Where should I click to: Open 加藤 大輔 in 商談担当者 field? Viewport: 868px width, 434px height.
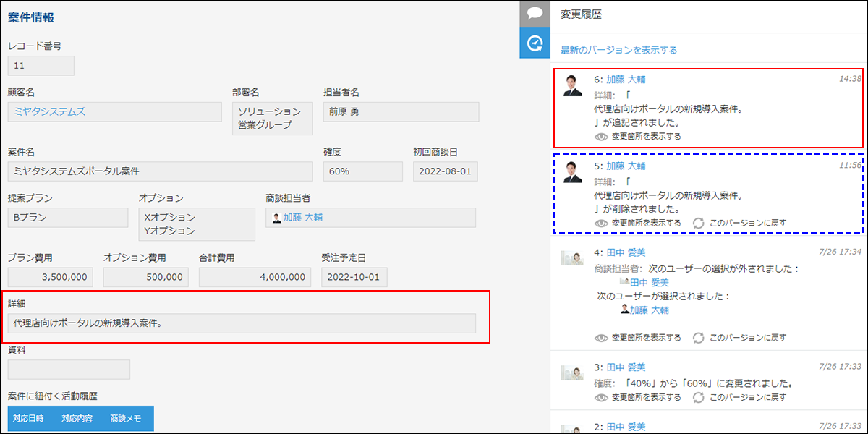pyautogui.click(x=302, y=217)
